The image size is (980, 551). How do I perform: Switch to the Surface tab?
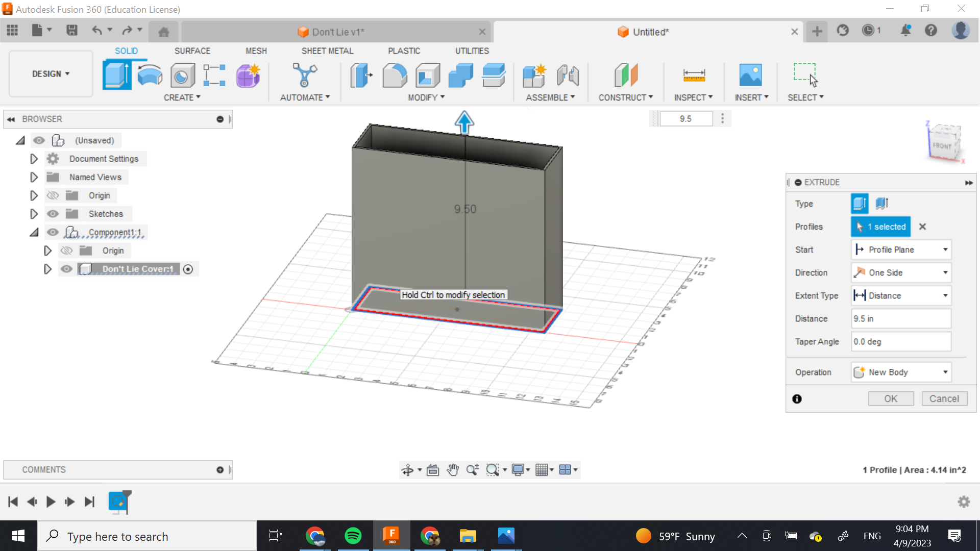(192, 51)
